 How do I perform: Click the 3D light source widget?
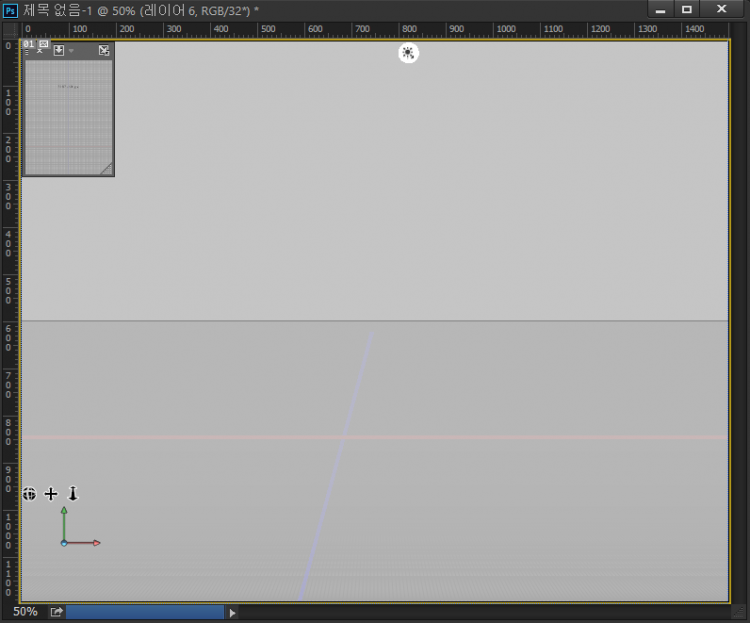point(408,53)
